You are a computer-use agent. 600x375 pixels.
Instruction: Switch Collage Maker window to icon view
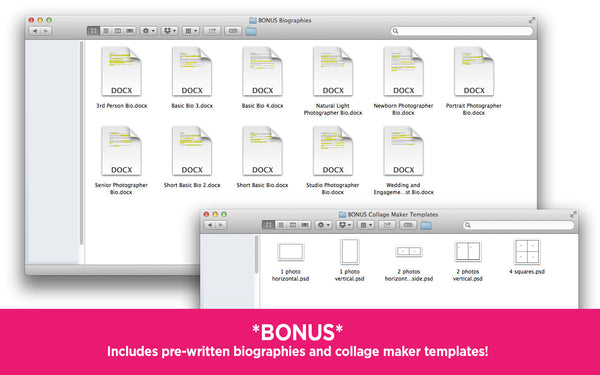click(268, 225)
